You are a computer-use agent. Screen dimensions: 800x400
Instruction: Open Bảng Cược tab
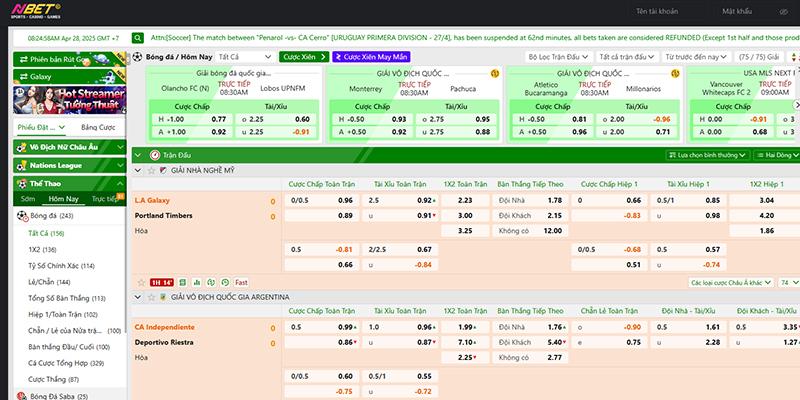[98, 127]
